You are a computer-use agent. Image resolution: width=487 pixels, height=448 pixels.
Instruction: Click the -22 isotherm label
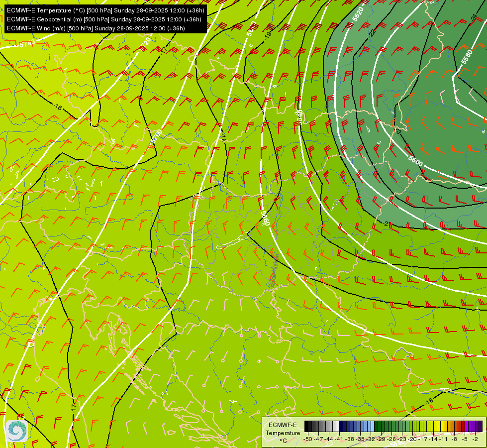pos(372,32)
